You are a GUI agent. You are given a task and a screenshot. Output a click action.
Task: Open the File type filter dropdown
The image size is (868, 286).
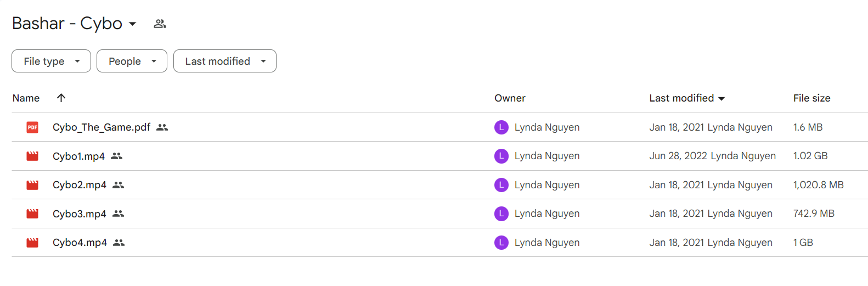(51, 61)
